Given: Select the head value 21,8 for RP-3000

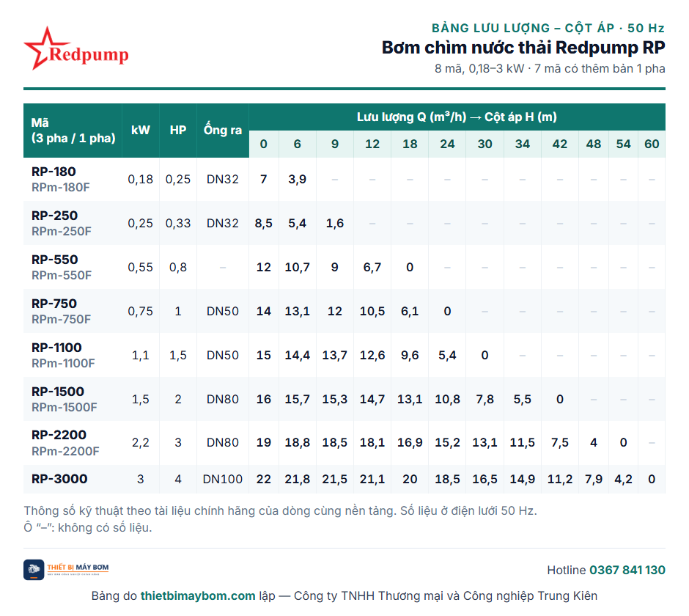Looking at the screenshot, I should (298, 480).
